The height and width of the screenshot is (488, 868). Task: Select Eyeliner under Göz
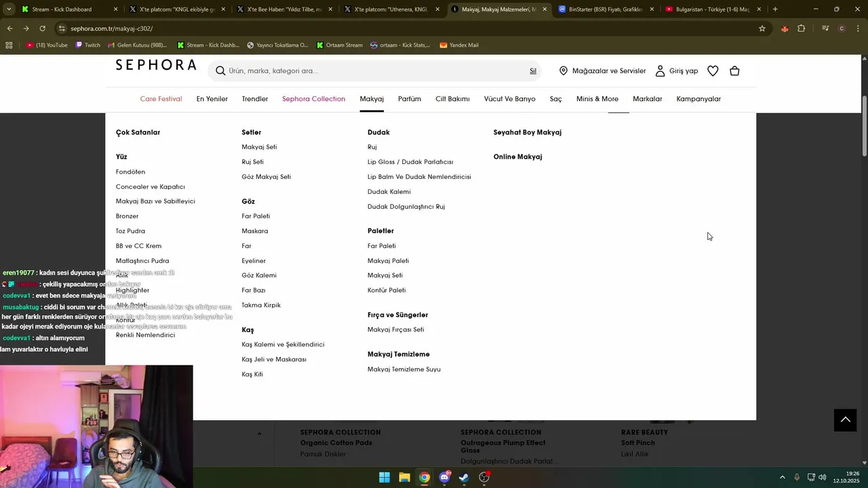pyautogui.click(x=254, y=261)
